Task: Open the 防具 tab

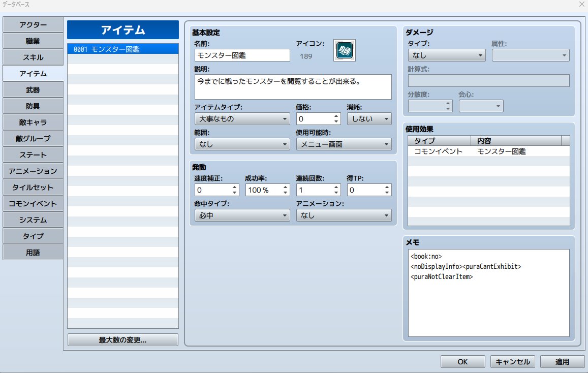Action: 33,106
